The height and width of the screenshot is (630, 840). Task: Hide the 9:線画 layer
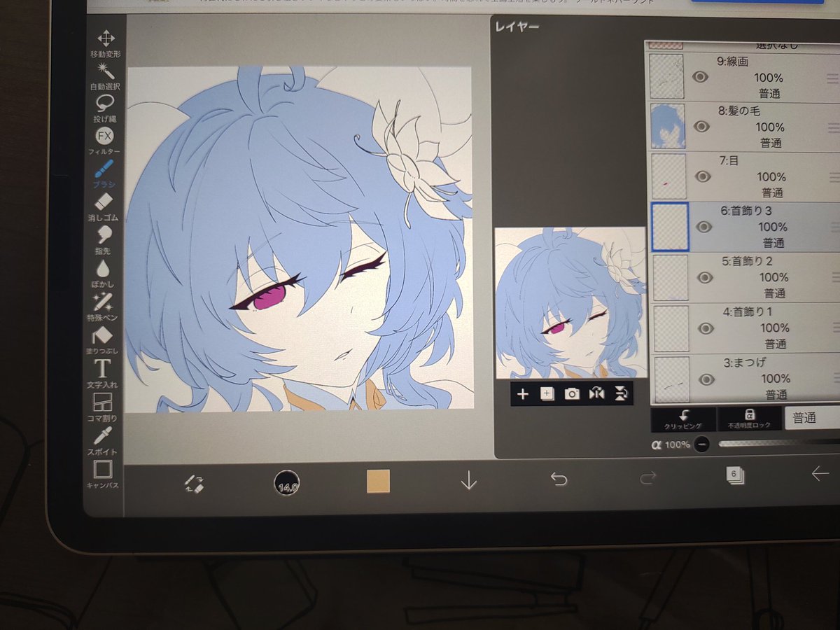coord(701,77)
